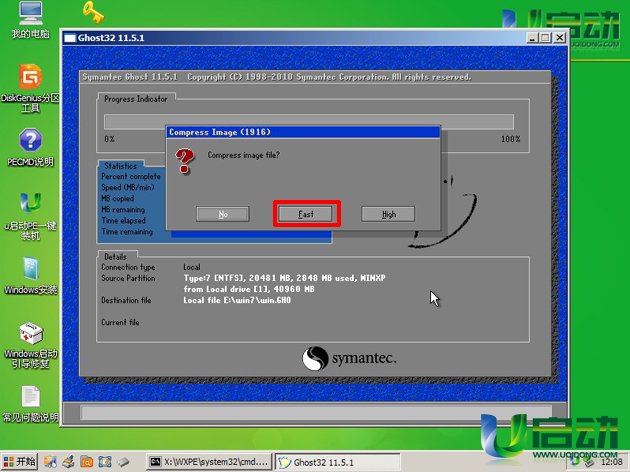Click the Ghost status bar at window bottom

pos(316,413)
